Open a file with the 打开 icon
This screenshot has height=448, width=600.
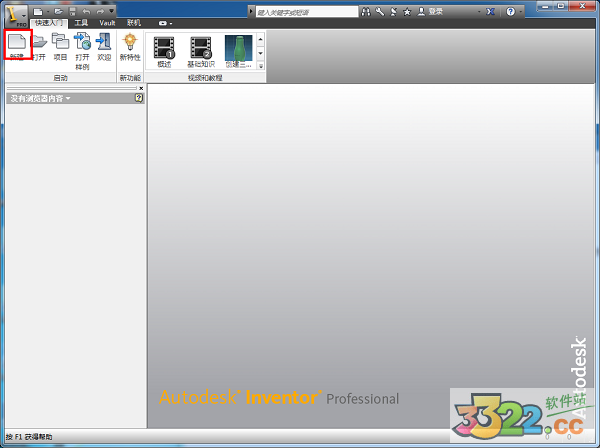point(38,43)
